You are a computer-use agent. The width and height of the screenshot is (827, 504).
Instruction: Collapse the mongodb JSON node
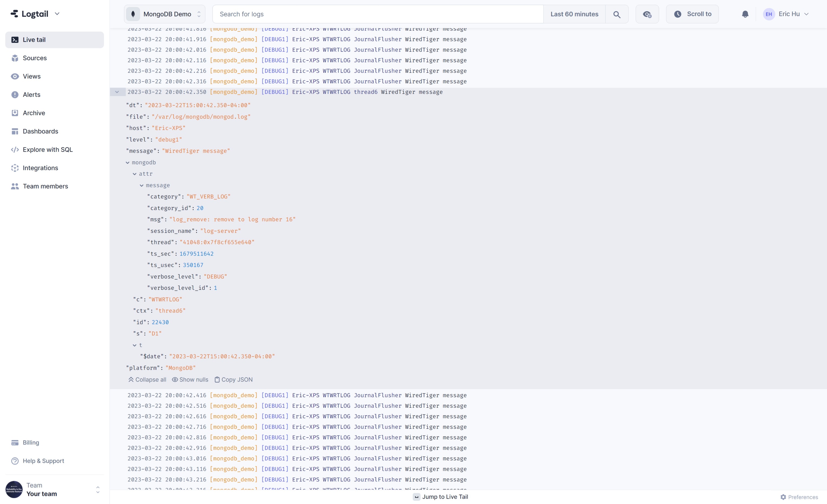[x=127, y=163]
